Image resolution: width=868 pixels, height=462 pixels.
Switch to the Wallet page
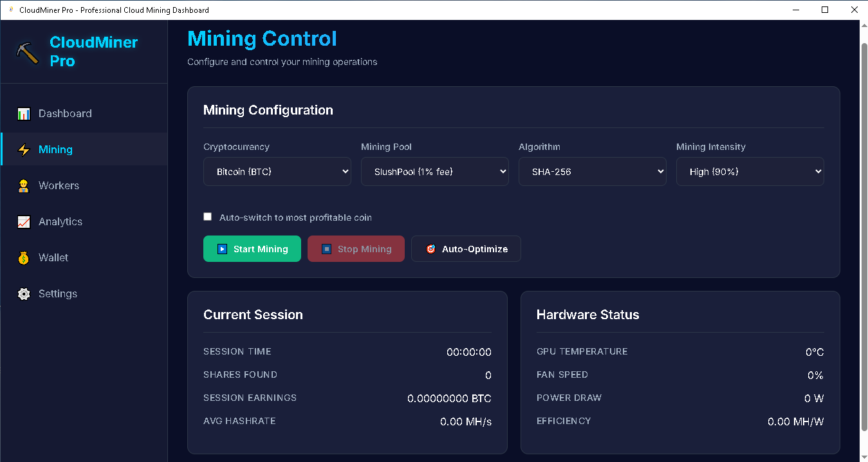coord(53,258)
